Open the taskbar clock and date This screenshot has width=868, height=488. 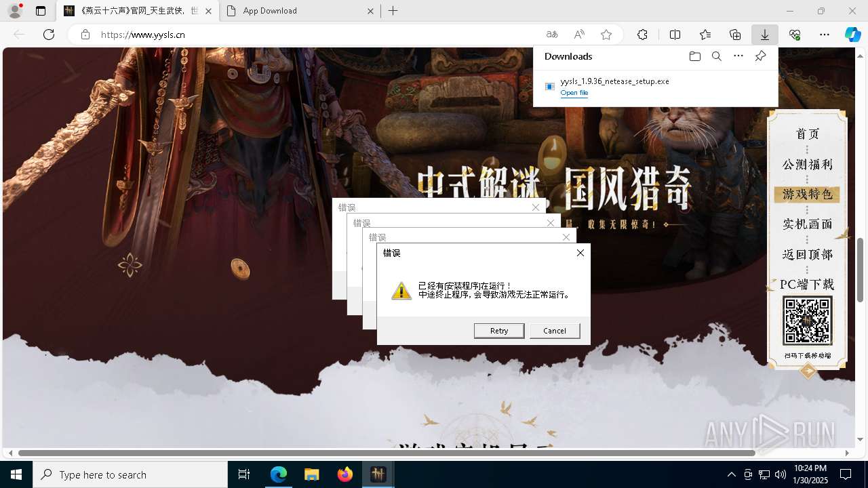[x=810, y=474]
